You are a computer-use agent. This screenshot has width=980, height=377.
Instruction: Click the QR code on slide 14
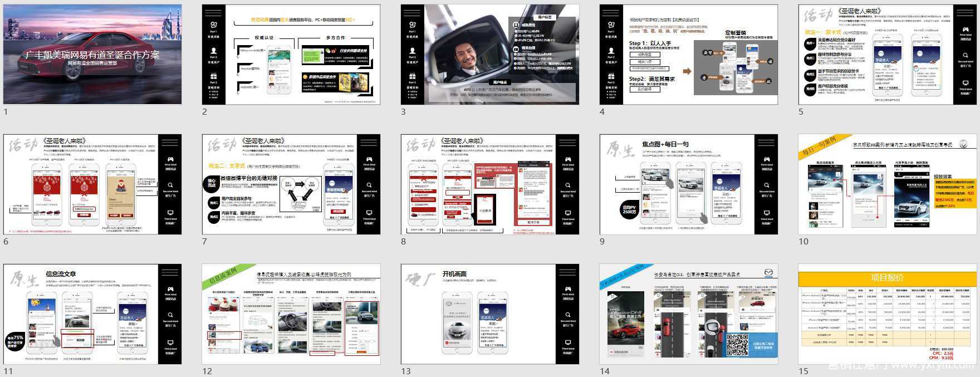point(737,345)
